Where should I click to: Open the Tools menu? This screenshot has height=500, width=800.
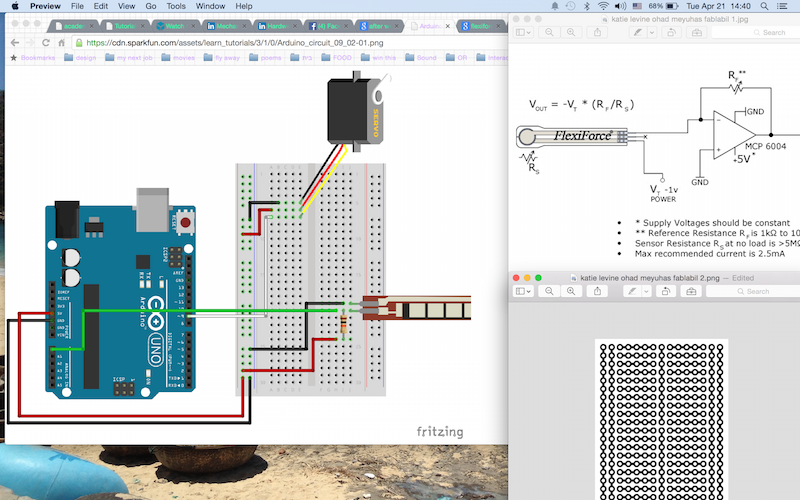pyautogui.click(x=176, y=6)
